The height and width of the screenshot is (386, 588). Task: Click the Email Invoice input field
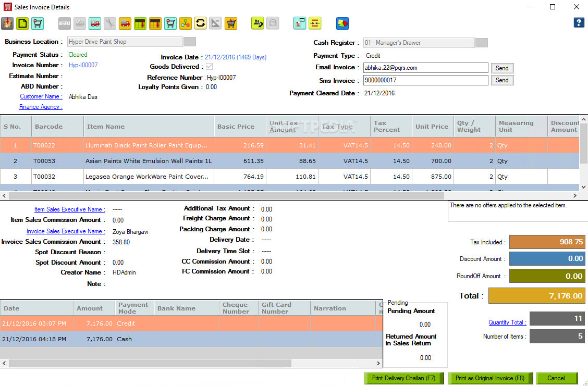coord(426,68)
